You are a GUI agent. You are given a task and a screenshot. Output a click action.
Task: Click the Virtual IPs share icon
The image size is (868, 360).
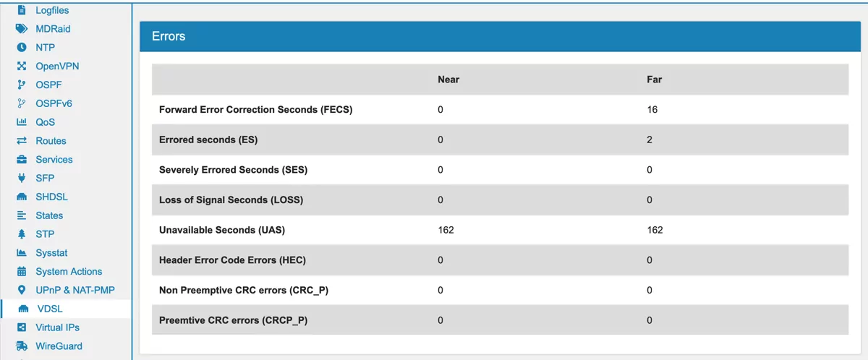click(22, 327)
